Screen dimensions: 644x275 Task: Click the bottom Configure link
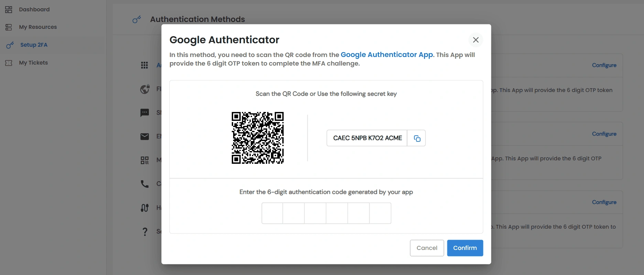[604, 202]
